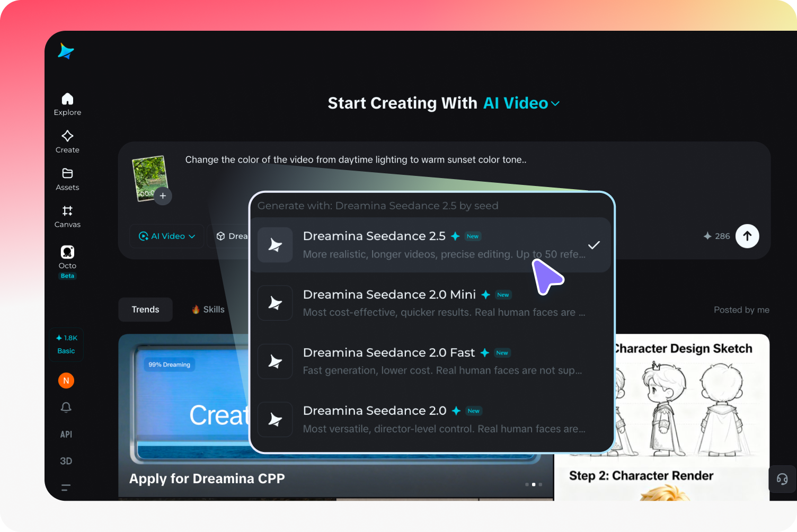The height and width of the screenshot is (532, 797).
Task: Click the 'Fast generation, lower cost' description
Action: pos(442,371)
